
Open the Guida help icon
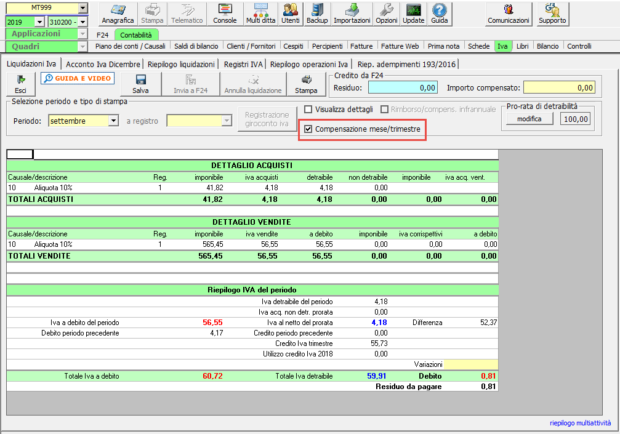pos(439,13)
